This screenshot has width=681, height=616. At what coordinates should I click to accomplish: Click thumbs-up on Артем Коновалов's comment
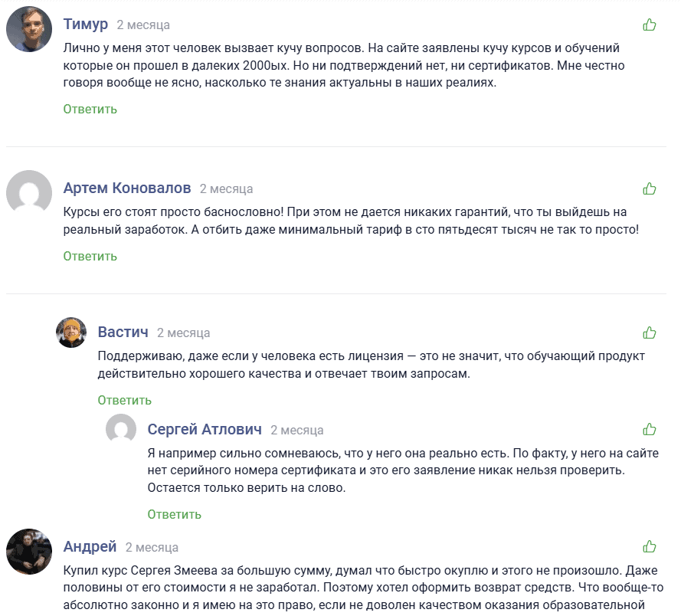coord(650,188)
